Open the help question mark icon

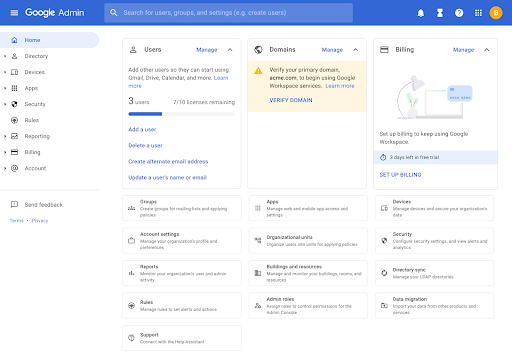459,13
